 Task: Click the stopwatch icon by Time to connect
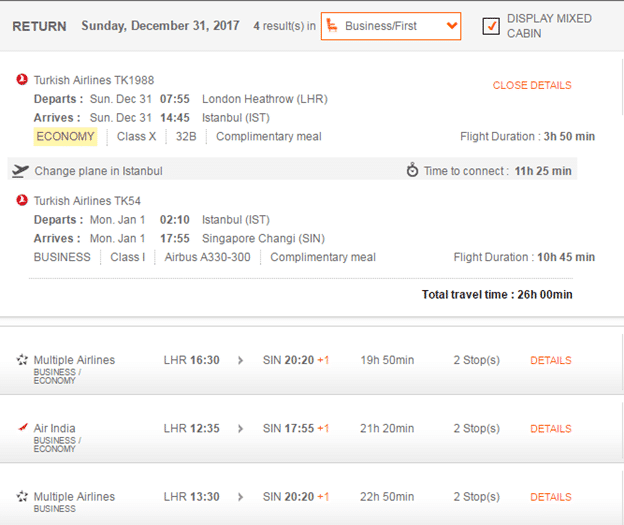[412, 170]
